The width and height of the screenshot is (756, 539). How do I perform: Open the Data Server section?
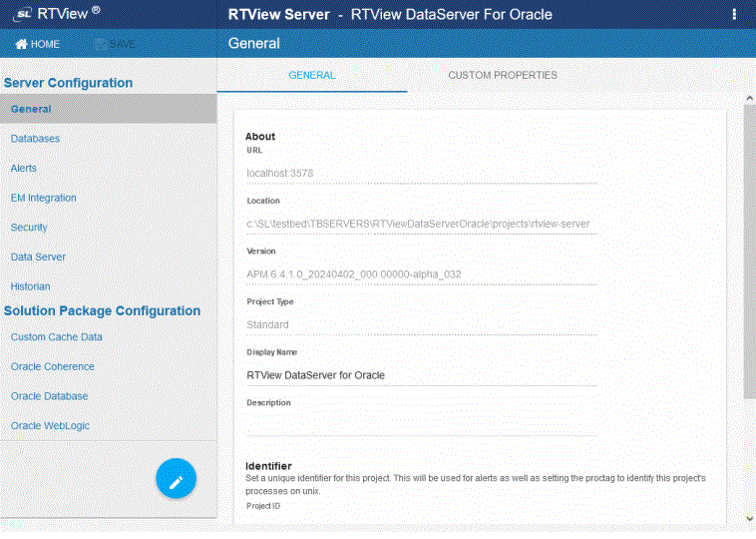pyautogui.click(x=38, y=257)
